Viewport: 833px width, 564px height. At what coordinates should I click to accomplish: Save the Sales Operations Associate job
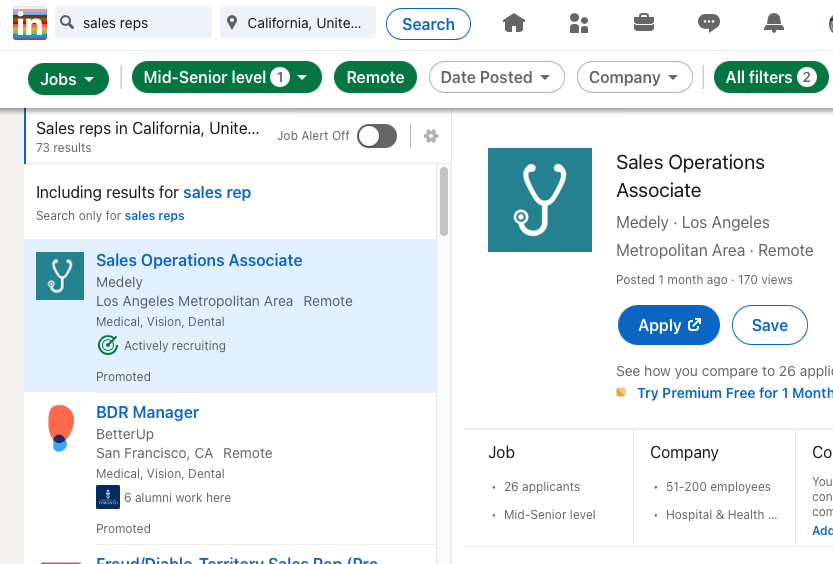coord(769,325)
